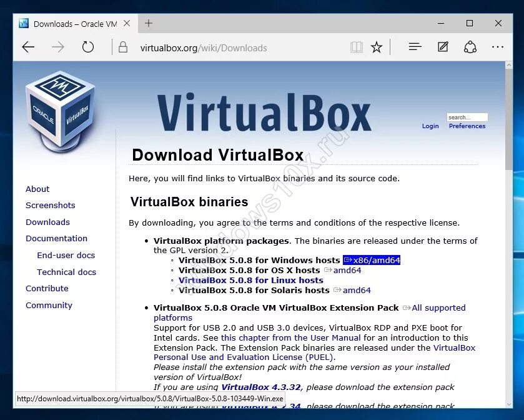Click text VirtualBox platform packages

pyautogui.click(x=221, y=241)
